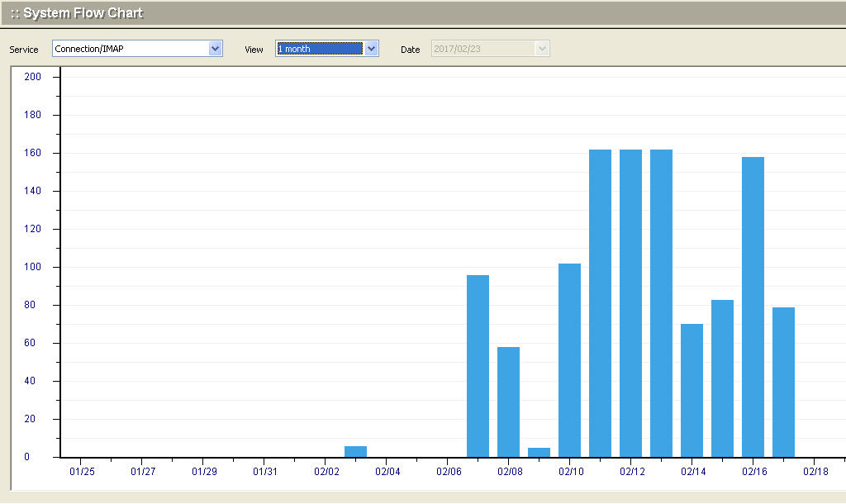Click the Service label text
The height and width of the screenshot is (504, 846).
click(x=24, y=50)
